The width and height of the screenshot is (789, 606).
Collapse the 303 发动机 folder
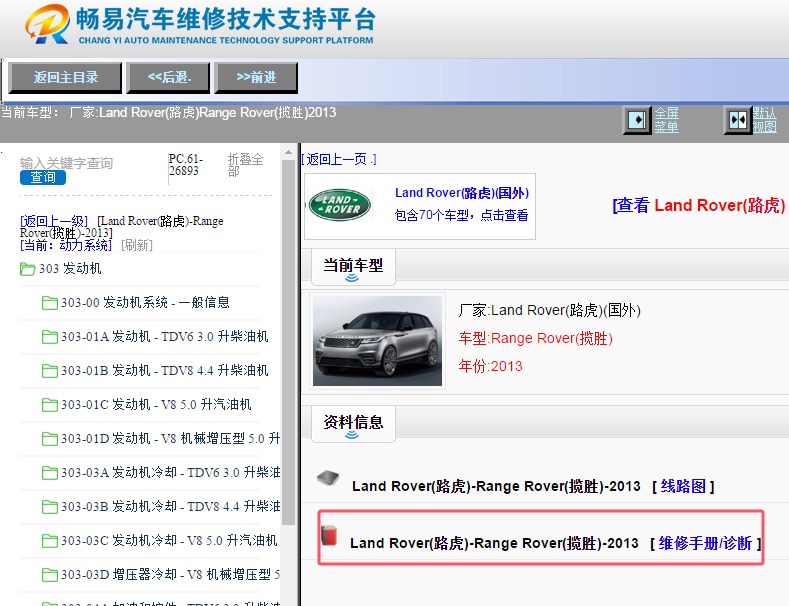70,268
